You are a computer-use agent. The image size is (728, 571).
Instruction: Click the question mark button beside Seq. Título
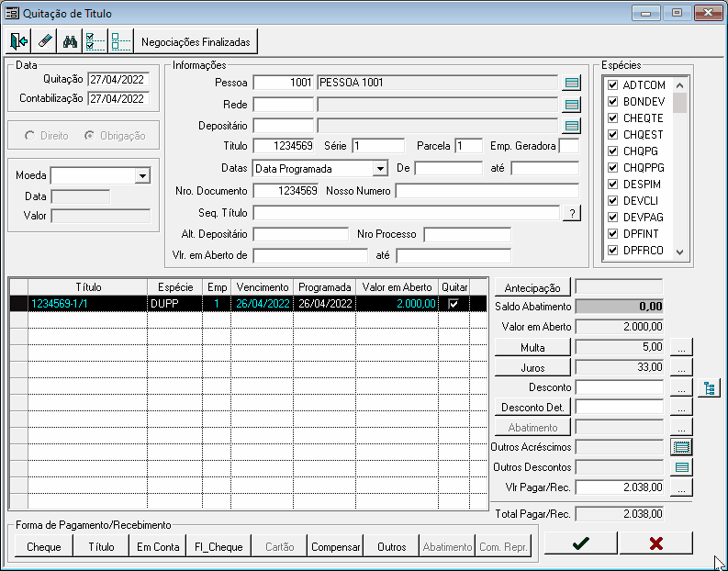pos(572,214)
